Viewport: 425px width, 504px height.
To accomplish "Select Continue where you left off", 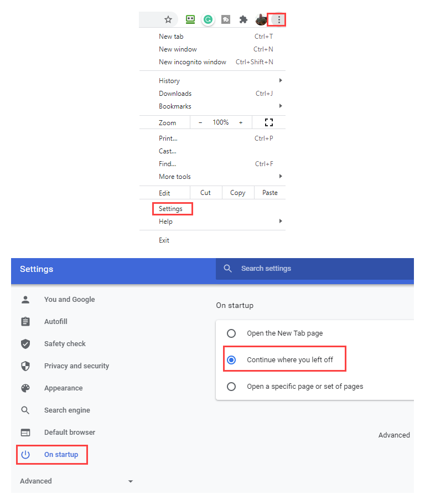I will click(x=232, y=359).
